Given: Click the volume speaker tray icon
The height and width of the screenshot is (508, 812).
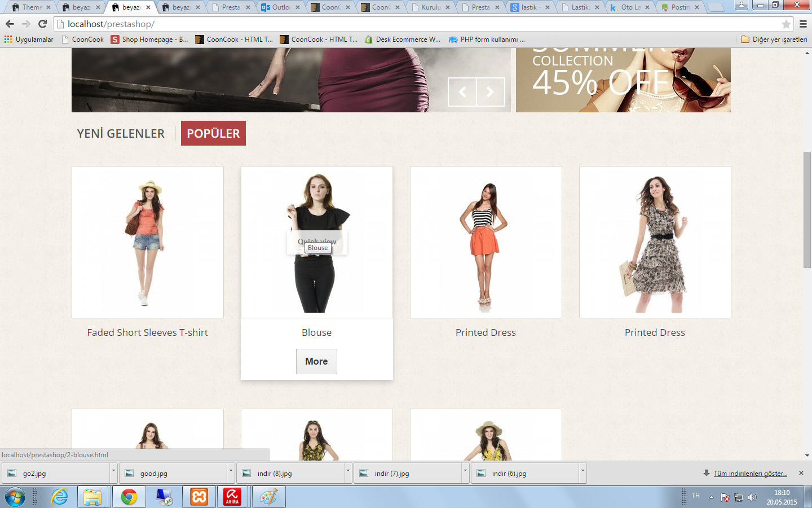Looking at the screenshot, I should 752,497.
